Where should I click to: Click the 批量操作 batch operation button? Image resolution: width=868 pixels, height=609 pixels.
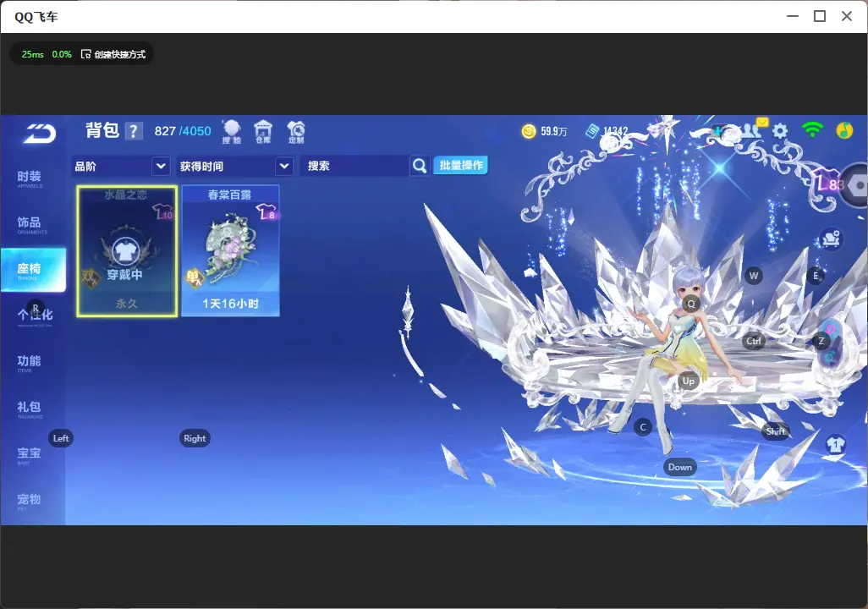click(460, 166)
